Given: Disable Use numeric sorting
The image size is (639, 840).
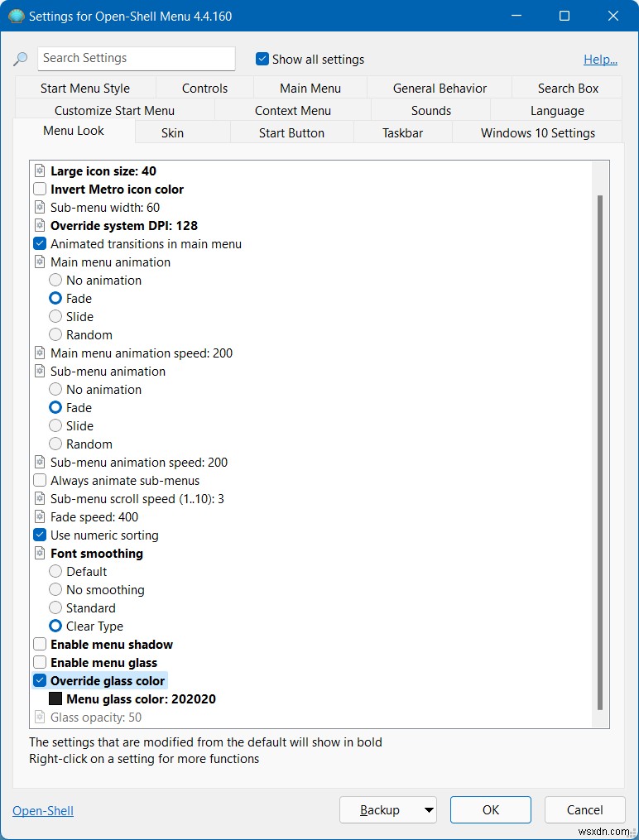Looking at the screenshot, I should (40, 535).
